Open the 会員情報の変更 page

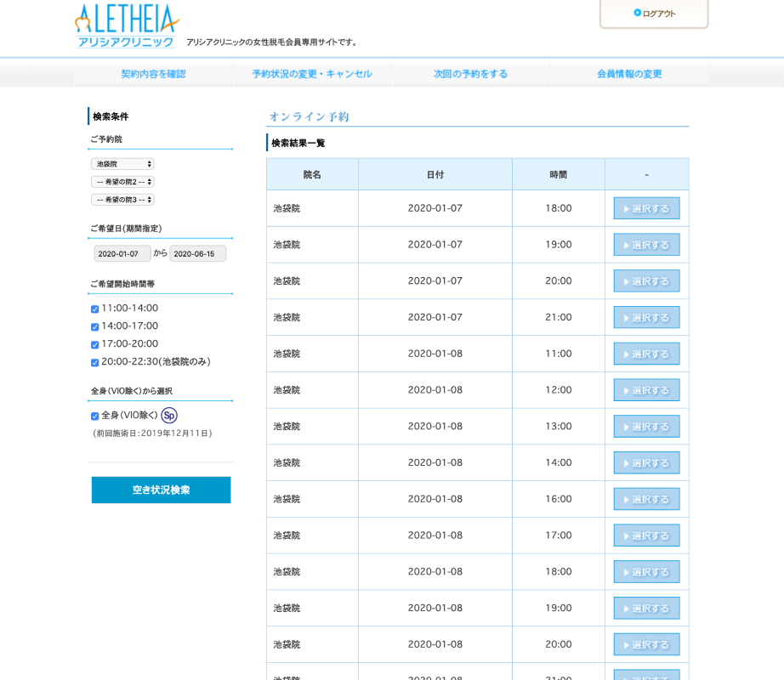628,74
